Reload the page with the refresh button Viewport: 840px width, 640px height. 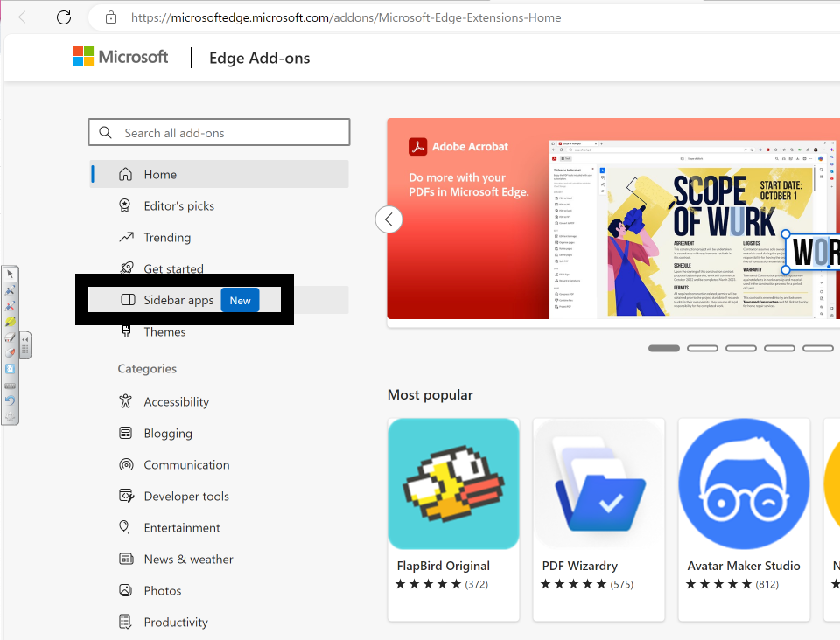pos(64,17)
